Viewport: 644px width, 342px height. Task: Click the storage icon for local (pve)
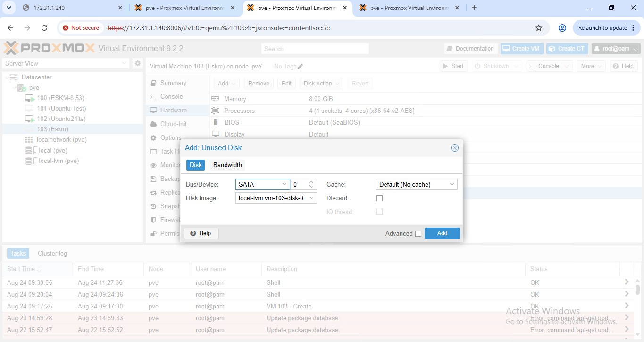[30, 150]
